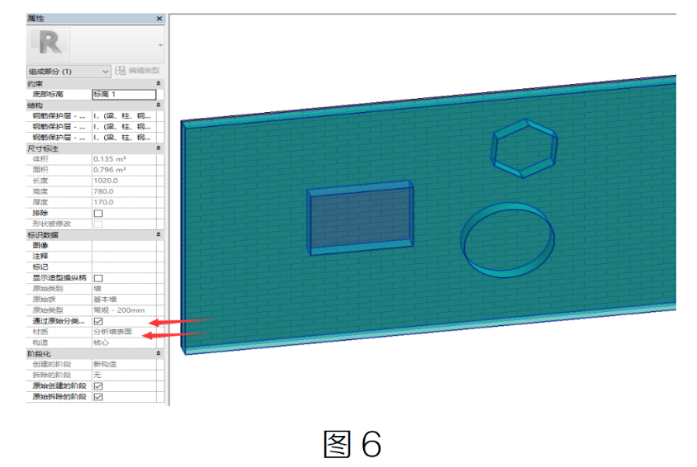Toggle the 显示造型操纵柄 checkbox
Image resolution: width=697 pixels, height=467 pixels.
[98, 278]
